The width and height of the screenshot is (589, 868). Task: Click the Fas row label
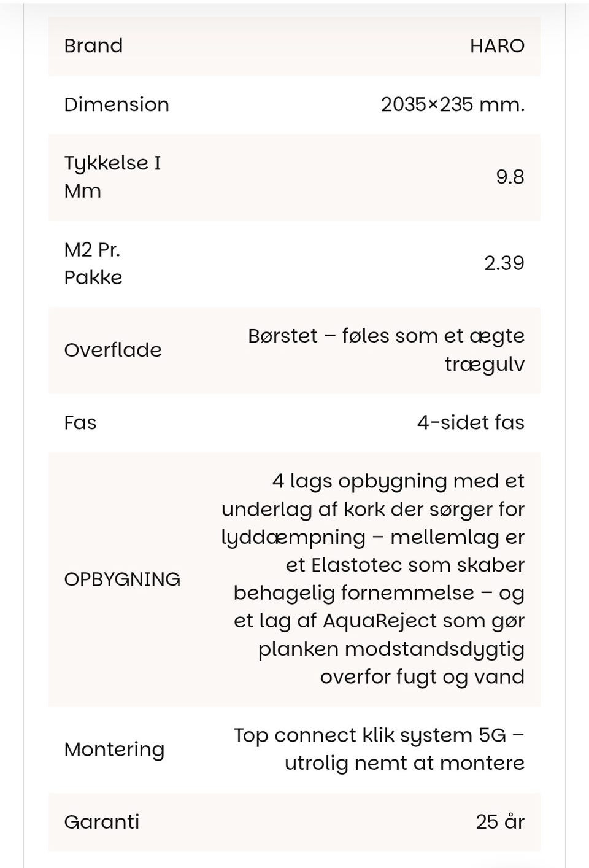click(x=80, y=423)
